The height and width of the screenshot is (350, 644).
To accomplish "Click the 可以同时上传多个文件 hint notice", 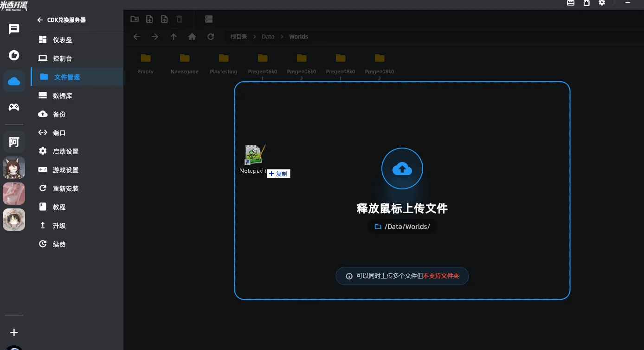I will pyautogui.click(x=402, y=276).
